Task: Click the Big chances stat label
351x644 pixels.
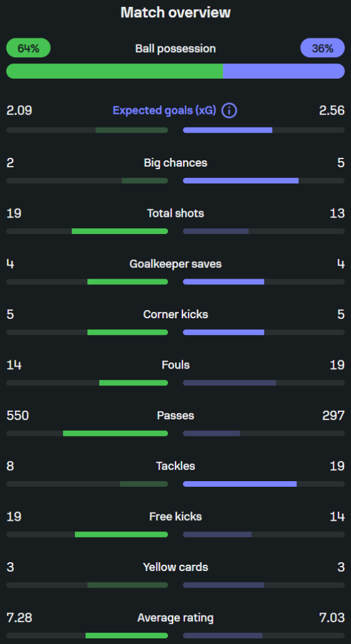Action: click(175, 163)
